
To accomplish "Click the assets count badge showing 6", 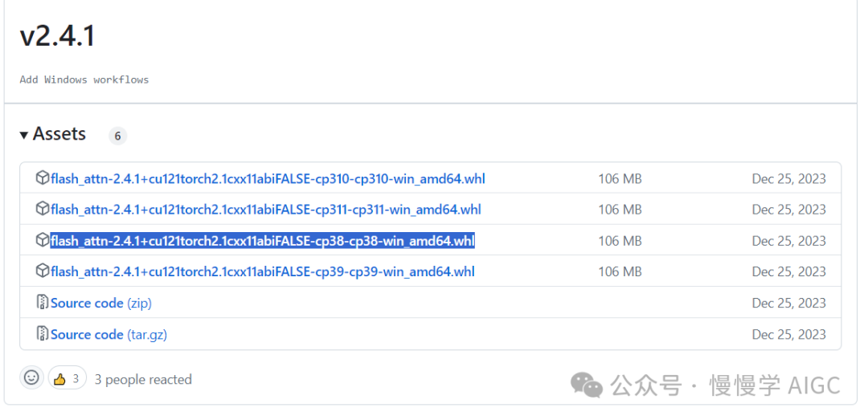I will pyautogui.click(x=118, y=137).
